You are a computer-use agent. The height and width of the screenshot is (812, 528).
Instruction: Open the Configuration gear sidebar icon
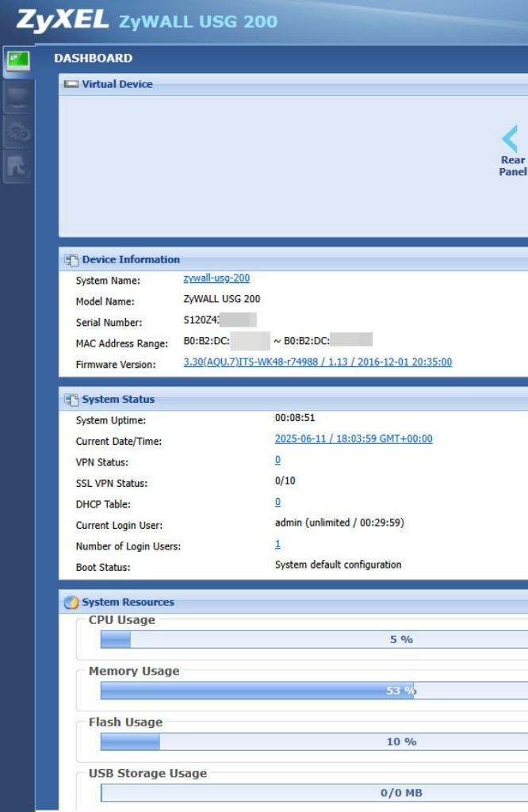[17, 132]
